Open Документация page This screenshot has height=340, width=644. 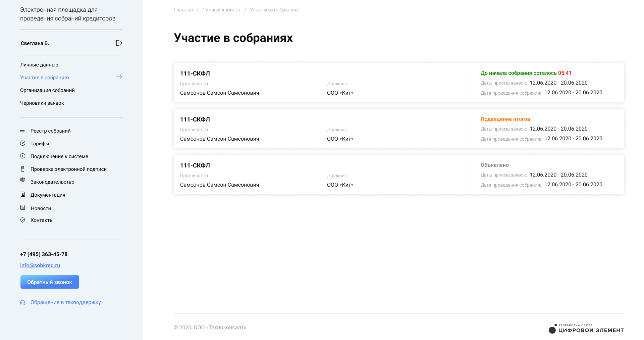pyautogui.click(x=48, y=195)
